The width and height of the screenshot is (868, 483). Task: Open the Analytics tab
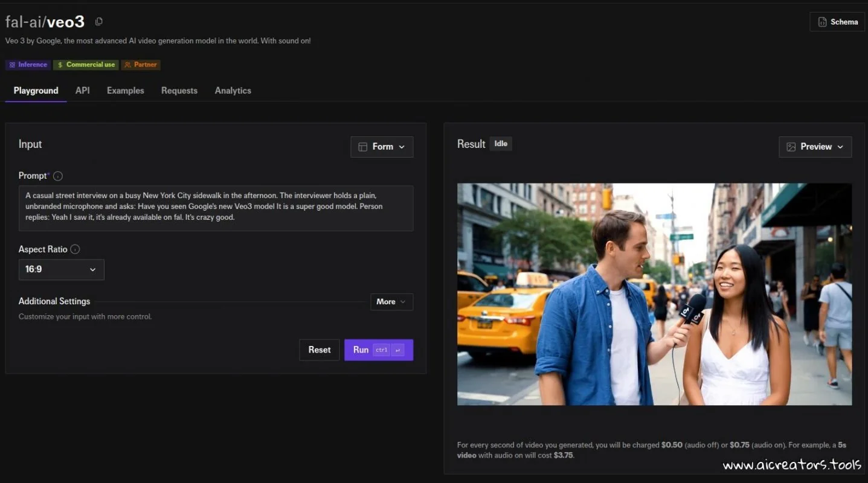[233, 91]
